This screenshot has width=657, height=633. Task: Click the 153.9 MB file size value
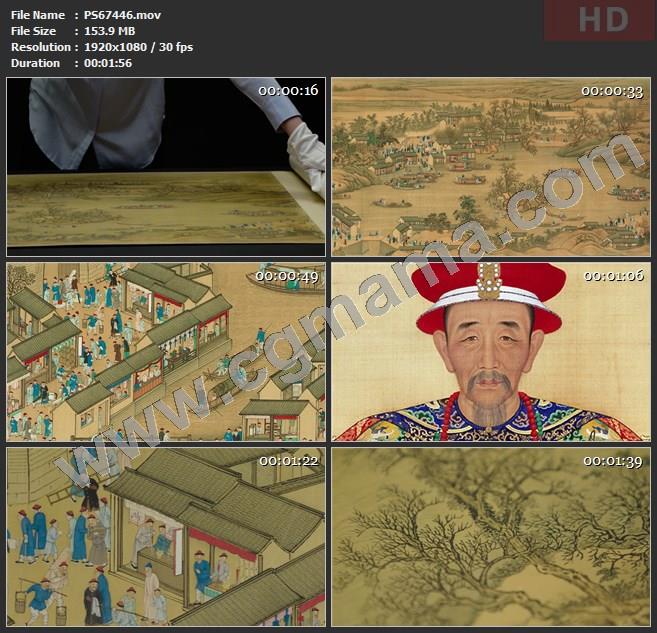pyautogui.click(x=111, y=31)
